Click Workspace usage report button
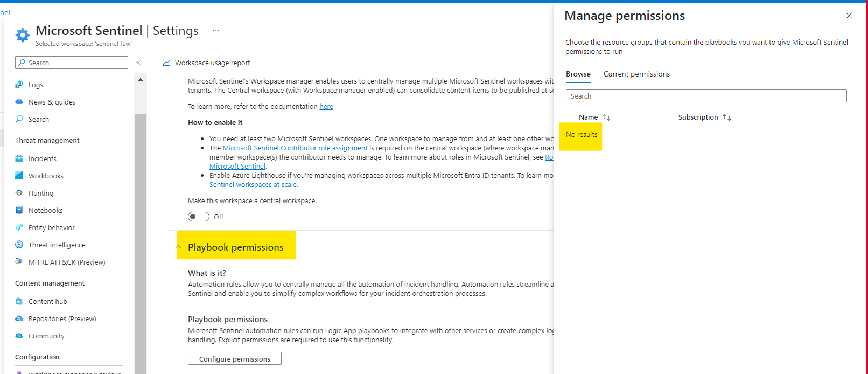Image resolution: width=868 pixels, height=374 pixels. 206,63
